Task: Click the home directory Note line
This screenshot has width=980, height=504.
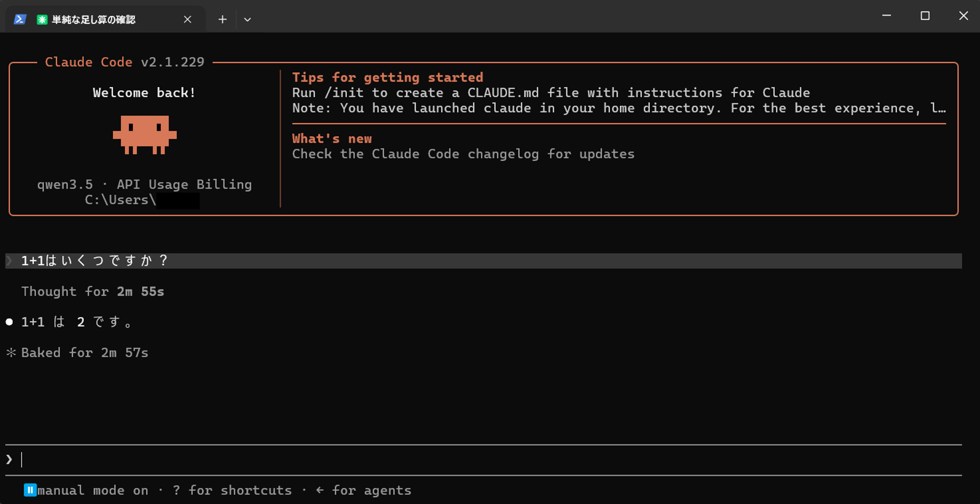Action: [x=619, y=109]
